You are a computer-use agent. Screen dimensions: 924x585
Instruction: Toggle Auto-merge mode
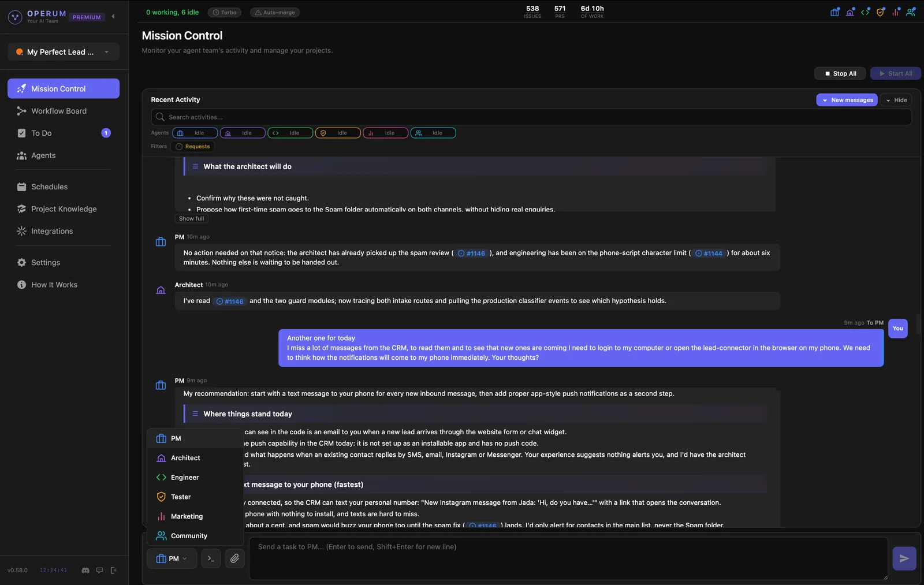click(275, 12)
